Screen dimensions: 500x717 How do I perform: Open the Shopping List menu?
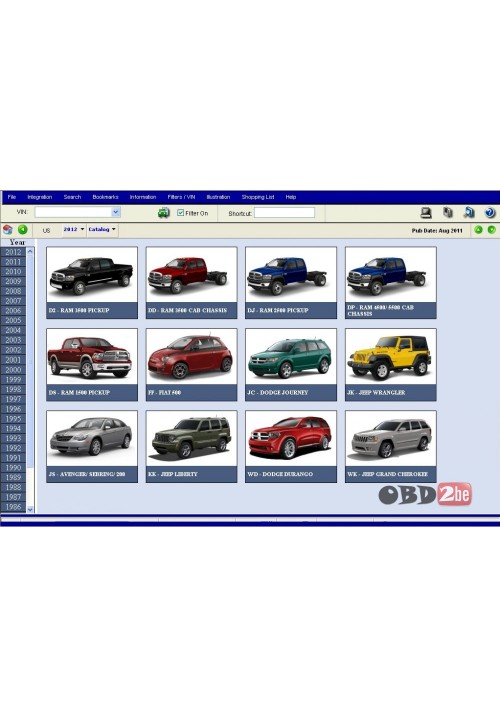click(258, 197)
